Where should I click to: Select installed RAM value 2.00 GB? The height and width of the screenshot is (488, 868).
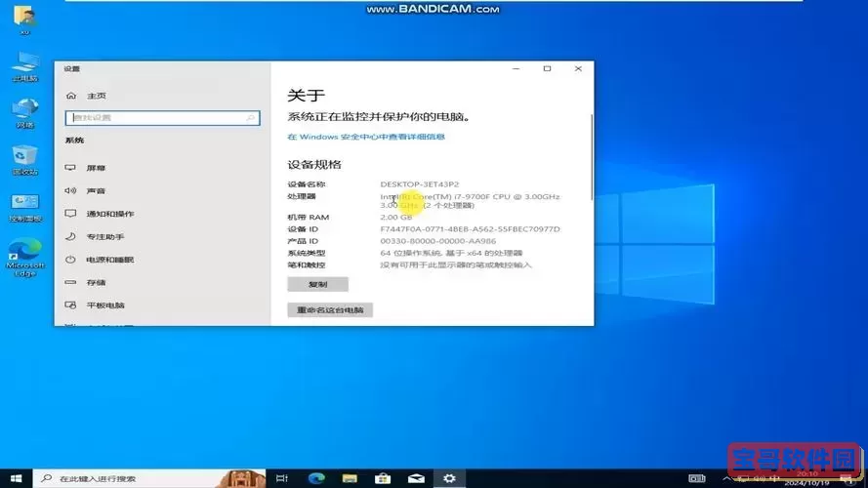coord(395,217)
